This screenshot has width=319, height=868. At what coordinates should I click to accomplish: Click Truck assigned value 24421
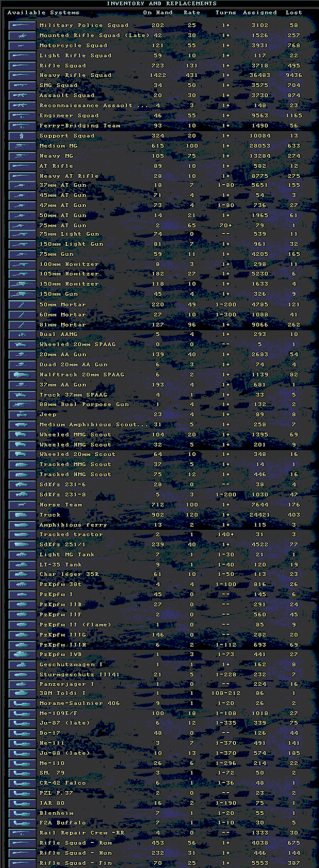[x=260, y=515]
